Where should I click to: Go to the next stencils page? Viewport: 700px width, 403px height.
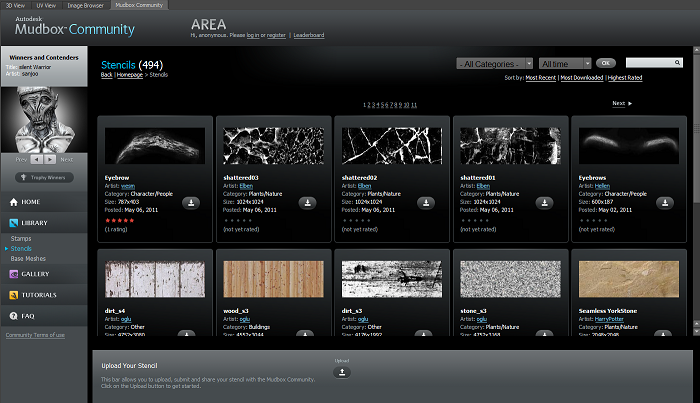(x=621, y=103)
